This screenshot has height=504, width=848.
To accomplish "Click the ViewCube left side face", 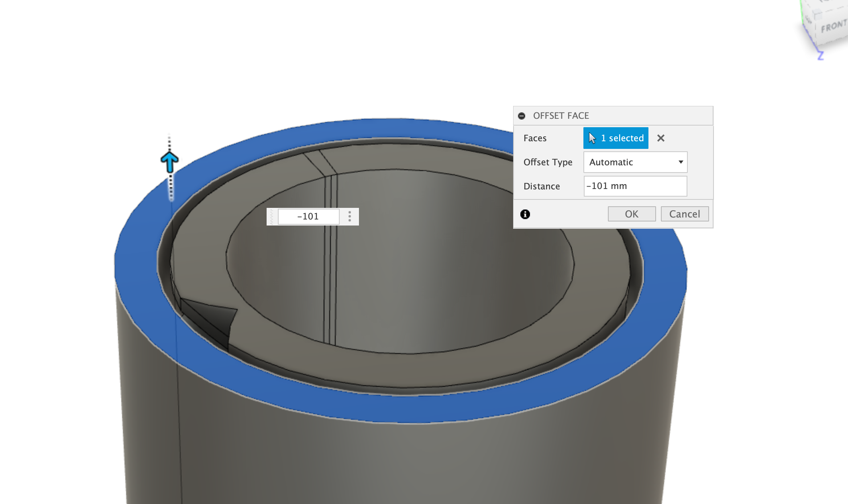I will (x=808, y=20).
